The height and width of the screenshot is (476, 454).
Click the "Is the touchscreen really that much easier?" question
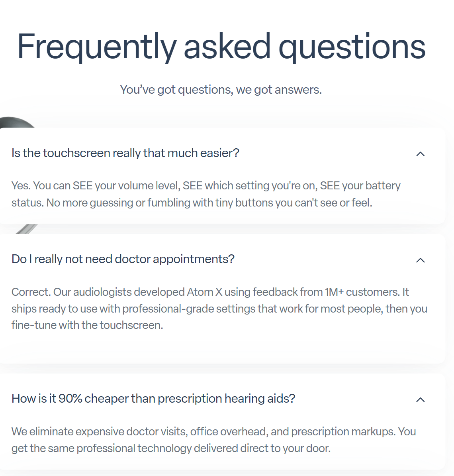pyautogui.click(x=125, y=153)
